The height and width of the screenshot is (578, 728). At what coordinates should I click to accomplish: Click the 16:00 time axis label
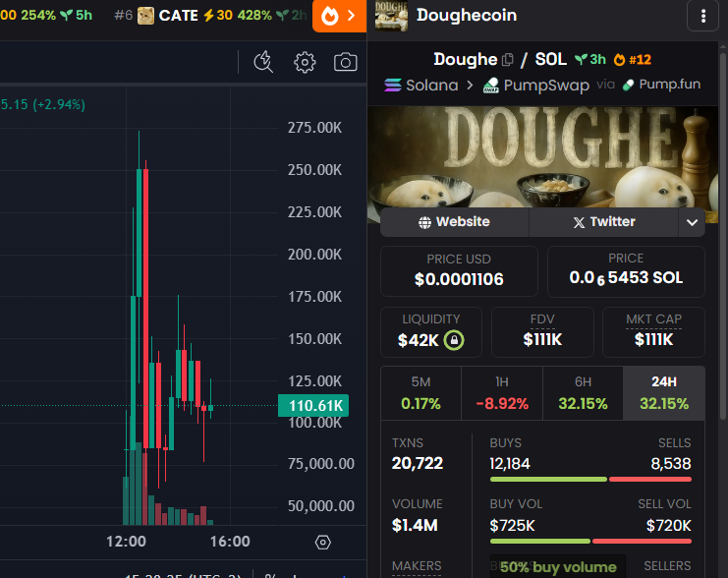coord(230,542)
